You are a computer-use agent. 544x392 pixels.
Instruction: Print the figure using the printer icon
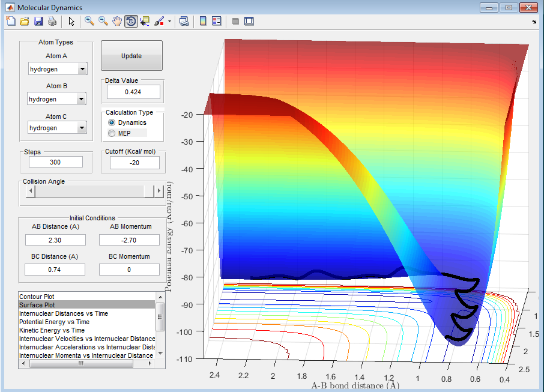(52, 22)
